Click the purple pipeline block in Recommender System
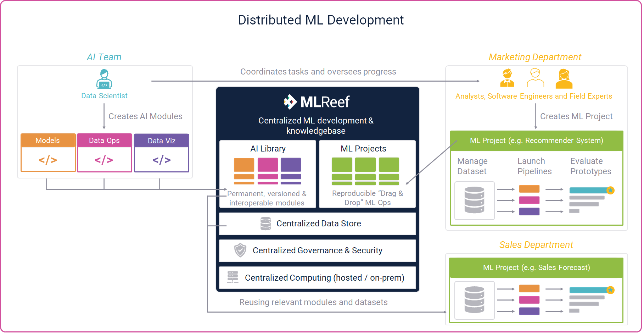Screen dimensions: 644x336 529,211
